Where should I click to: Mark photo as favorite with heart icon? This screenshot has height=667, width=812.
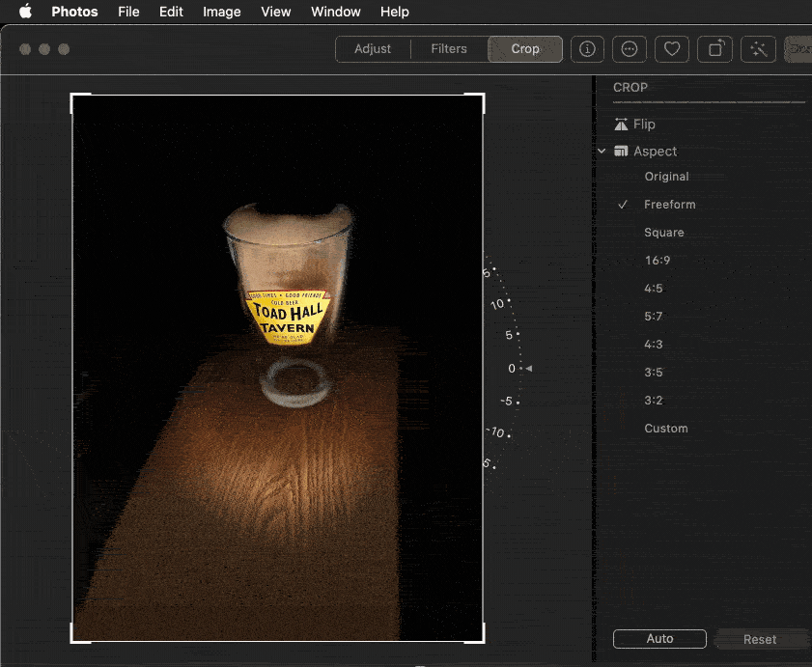[672, 49]
